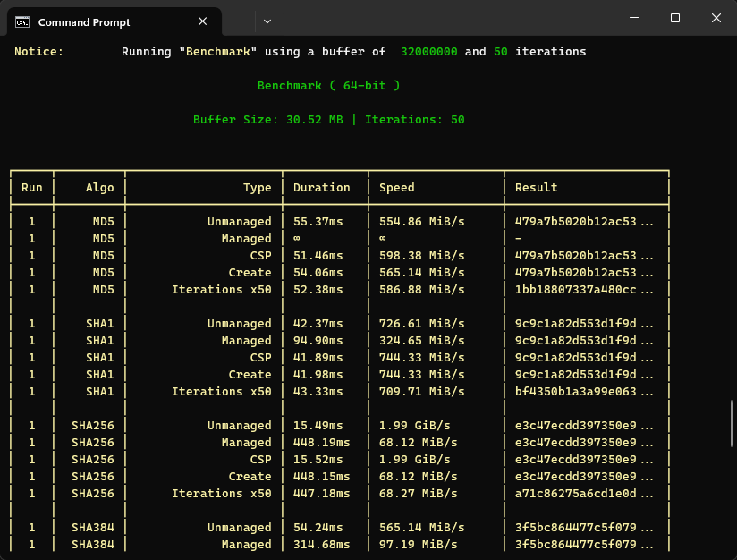Screen dimensions: 737x560
Task: Click speed value 68.27 MiB/s
Action: pos(419,494)
